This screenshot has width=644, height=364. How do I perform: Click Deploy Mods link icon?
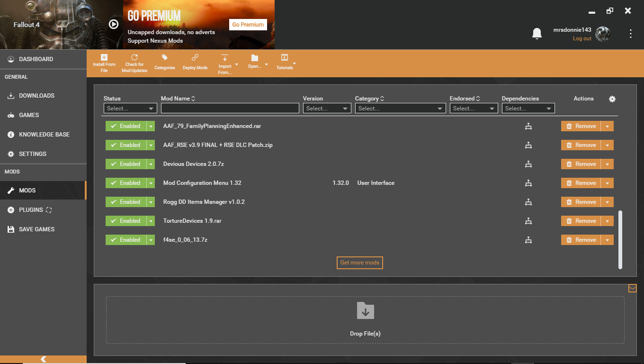(x=195, y=57)
